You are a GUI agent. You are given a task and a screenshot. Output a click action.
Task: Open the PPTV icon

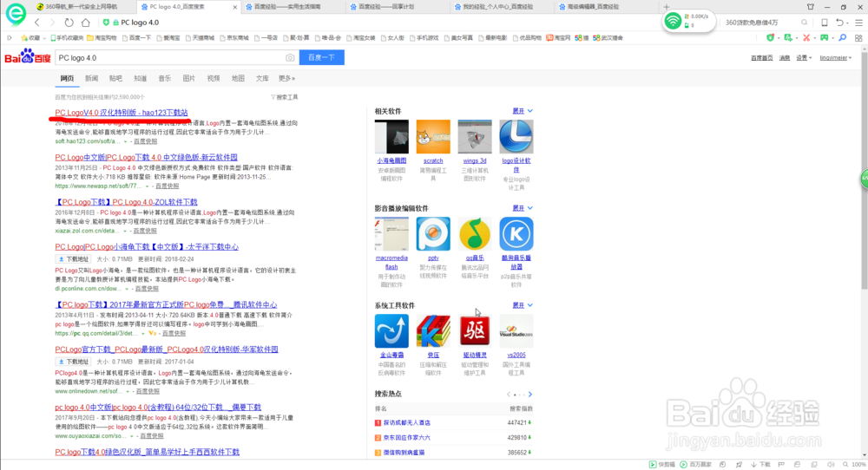tap(433, 234)
